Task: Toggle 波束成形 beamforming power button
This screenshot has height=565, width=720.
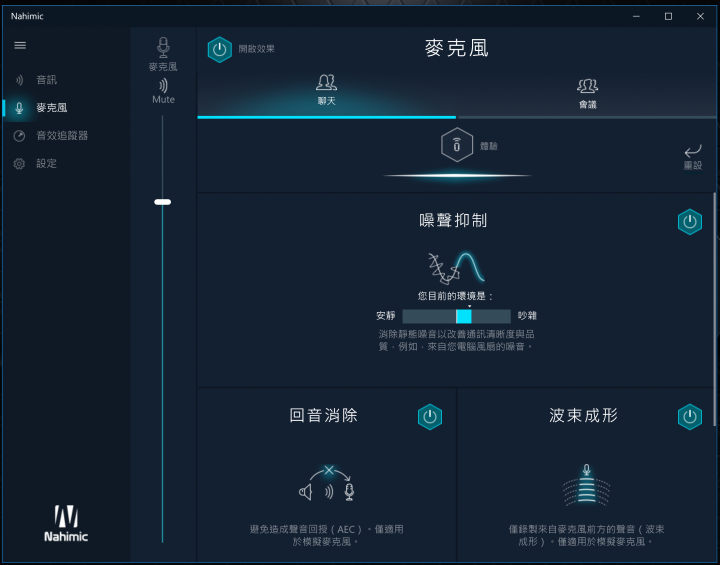Action: click(x=690, y=417)
